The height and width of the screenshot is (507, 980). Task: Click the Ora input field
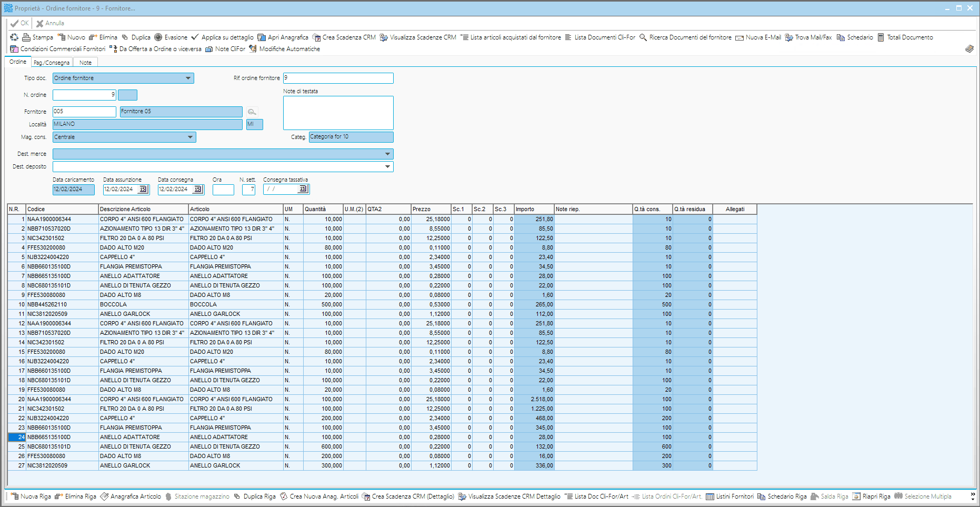click(x=223, y=190)
